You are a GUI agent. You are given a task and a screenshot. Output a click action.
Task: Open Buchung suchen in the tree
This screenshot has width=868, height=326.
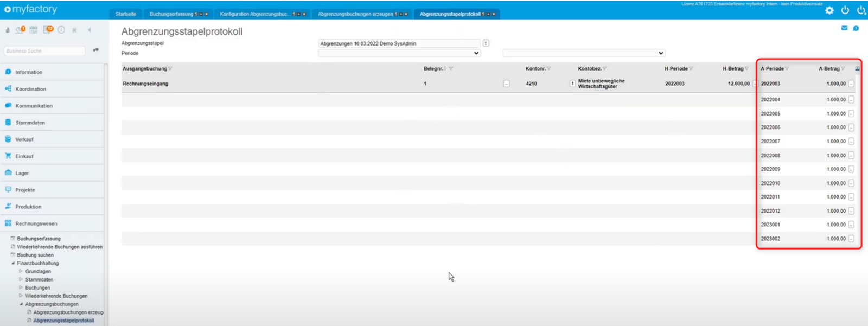35,255
